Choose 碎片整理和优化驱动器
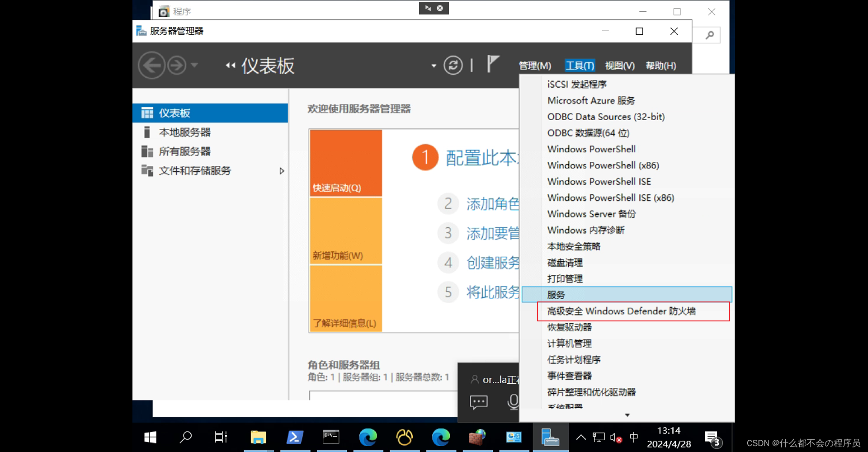 tap(627, 392)
